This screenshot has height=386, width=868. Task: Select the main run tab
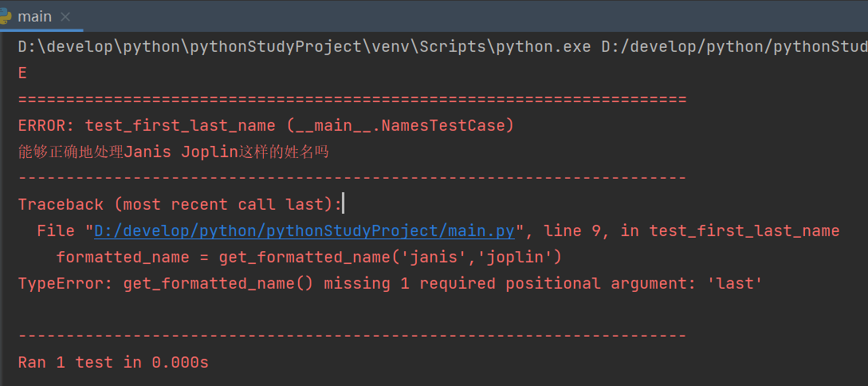tap(34, 16)
